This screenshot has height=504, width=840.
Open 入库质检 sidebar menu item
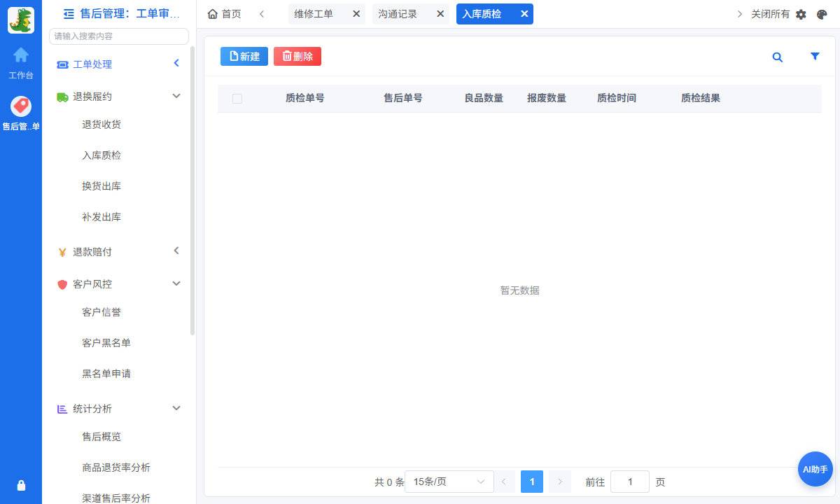click(x=101, y=155)
